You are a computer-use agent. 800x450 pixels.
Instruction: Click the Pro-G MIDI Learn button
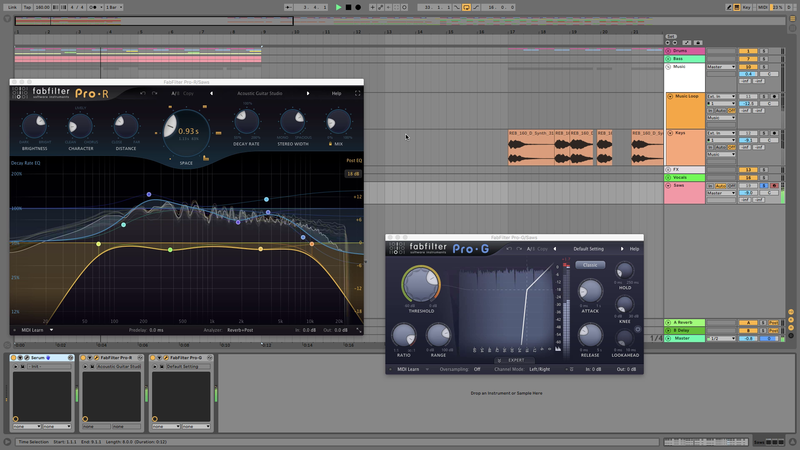tap(408, 369)
